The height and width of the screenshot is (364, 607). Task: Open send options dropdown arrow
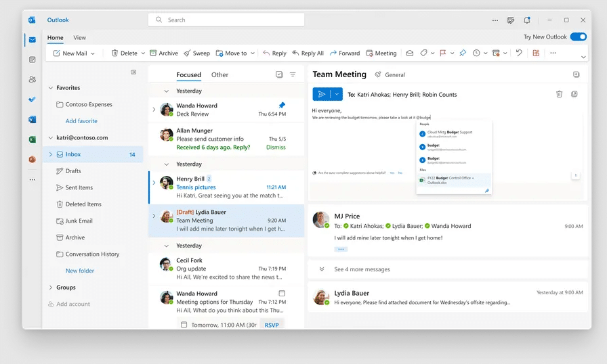click(337, 94)
